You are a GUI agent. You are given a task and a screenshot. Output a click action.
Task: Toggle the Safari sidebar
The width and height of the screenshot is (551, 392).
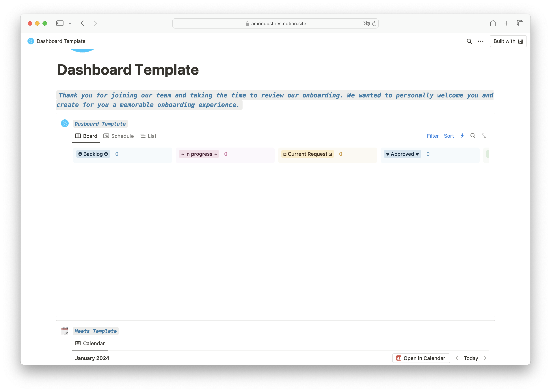click(60, 23)
